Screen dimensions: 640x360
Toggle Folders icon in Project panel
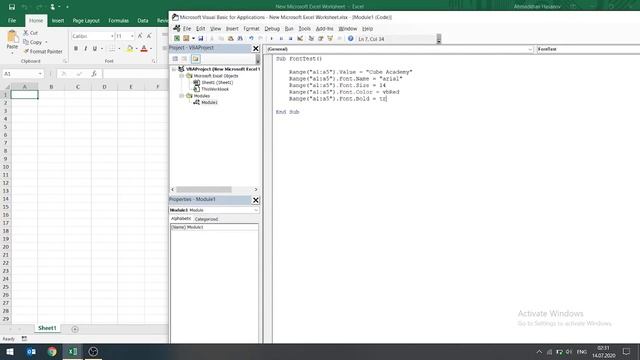coord(196,59)
